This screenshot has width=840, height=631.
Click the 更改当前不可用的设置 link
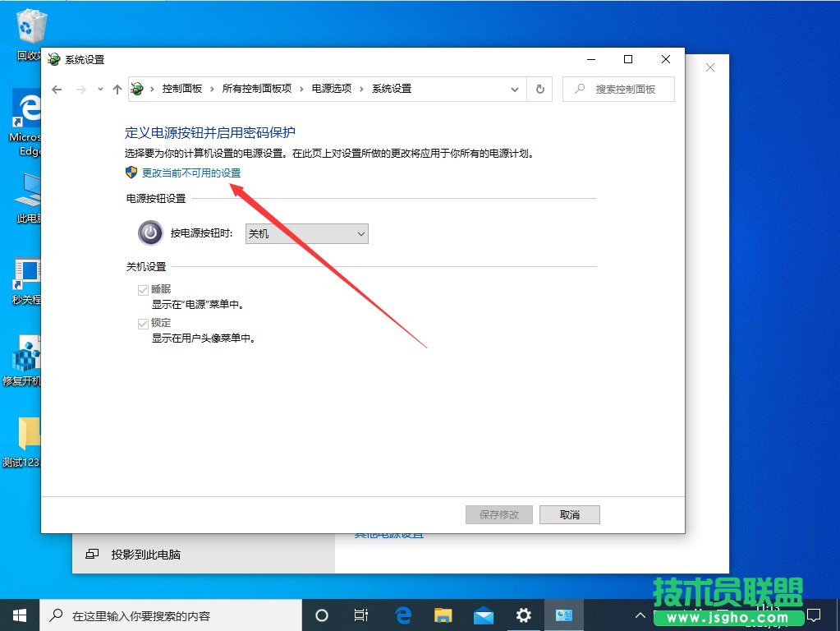point(192,173)
